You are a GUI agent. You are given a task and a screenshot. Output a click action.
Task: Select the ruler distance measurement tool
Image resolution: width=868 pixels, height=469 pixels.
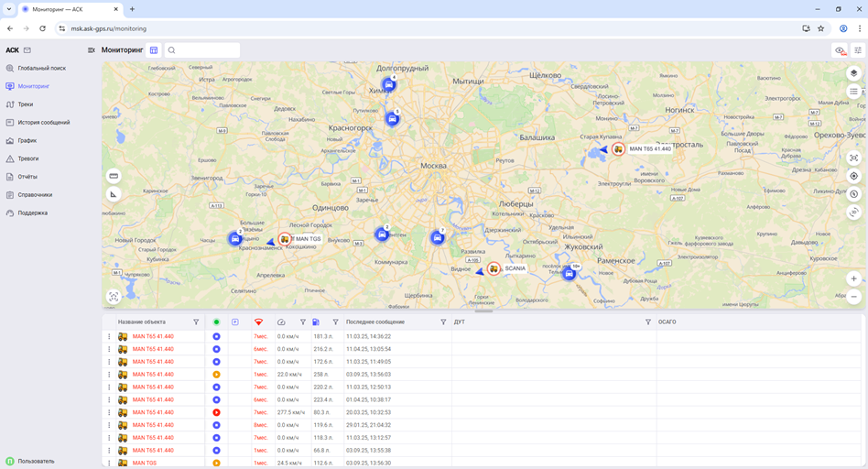click(x=114, y=176)
